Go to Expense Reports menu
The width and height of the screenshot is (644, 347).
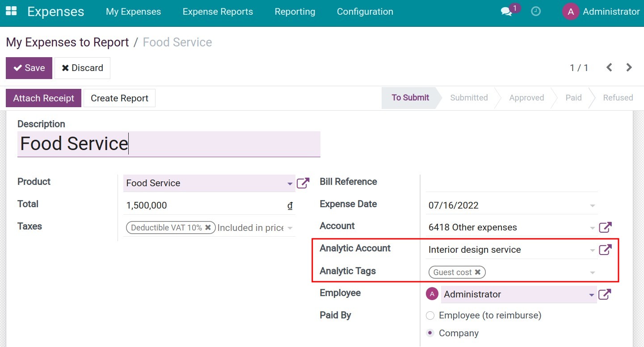pos(218,12)
